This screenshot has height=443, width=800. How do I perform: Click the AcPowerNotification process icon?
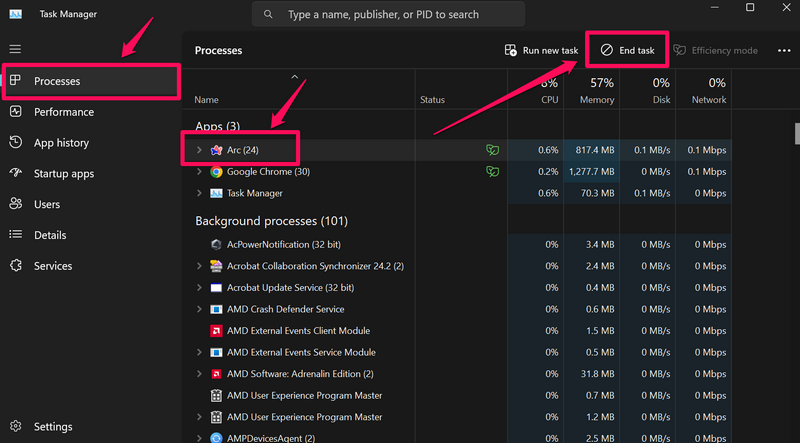216,244
